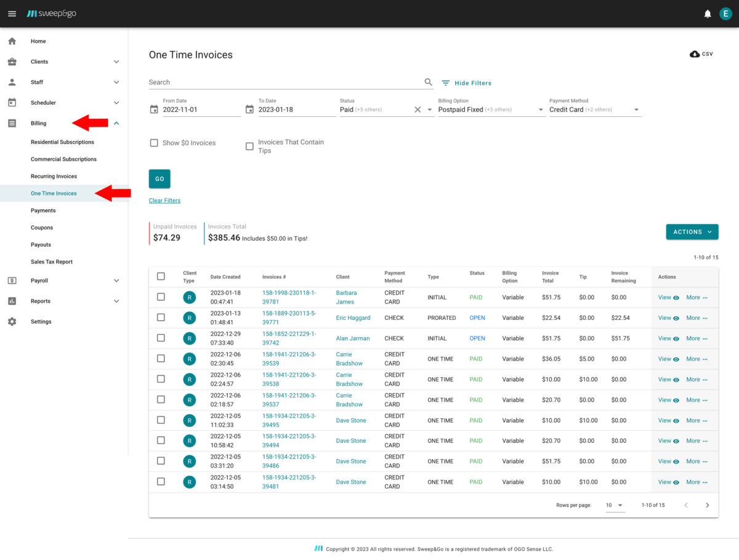This screenshot has width=739, height=560.
Task: Click the notifications bell icon
Action: click(708, 14)
